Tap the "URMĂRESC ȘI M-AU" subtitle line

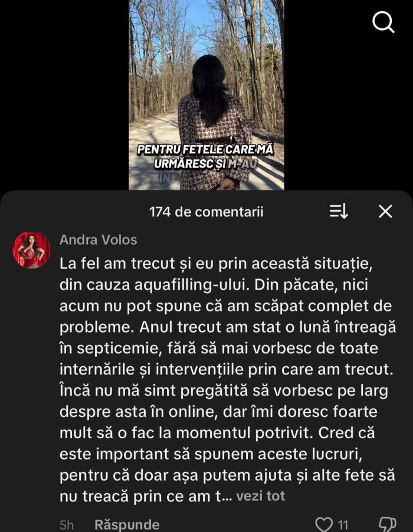206,164
